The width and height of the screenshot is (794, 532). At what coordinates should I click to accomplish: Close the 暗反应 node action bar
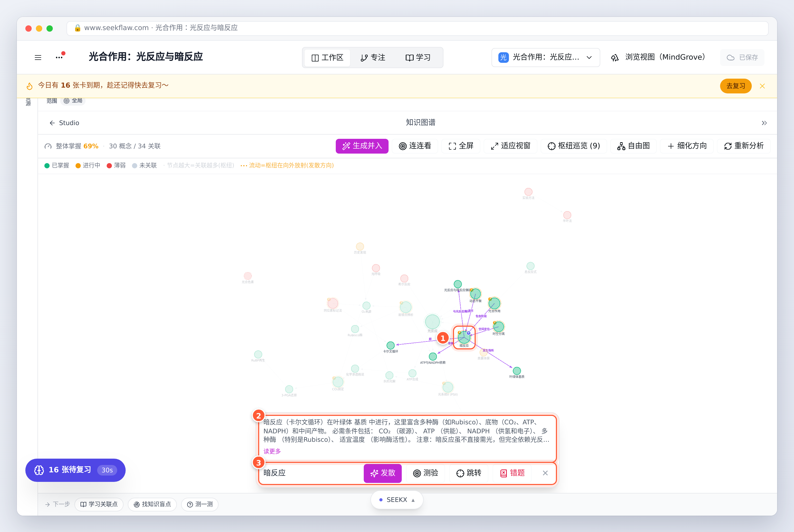tap(545, 473)
